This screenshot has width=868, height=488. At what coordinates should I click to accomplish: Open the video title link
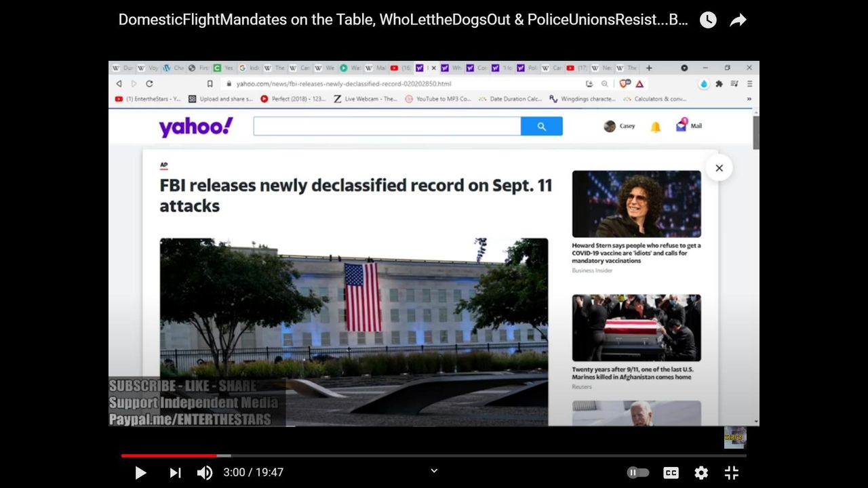(x=403, y=20)
